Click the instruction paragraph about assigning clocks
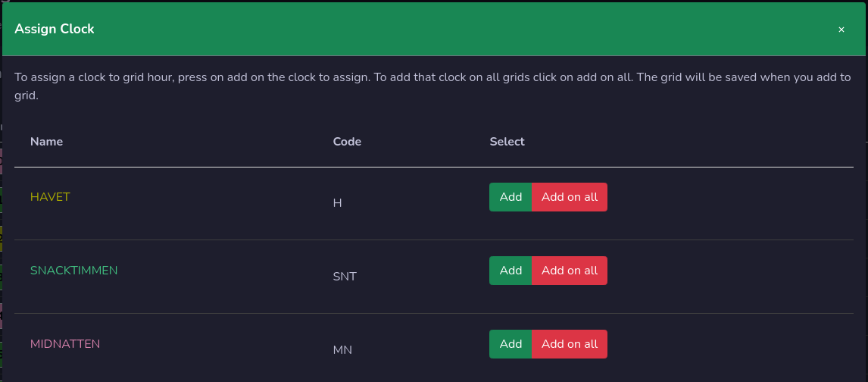 [432, 86]
